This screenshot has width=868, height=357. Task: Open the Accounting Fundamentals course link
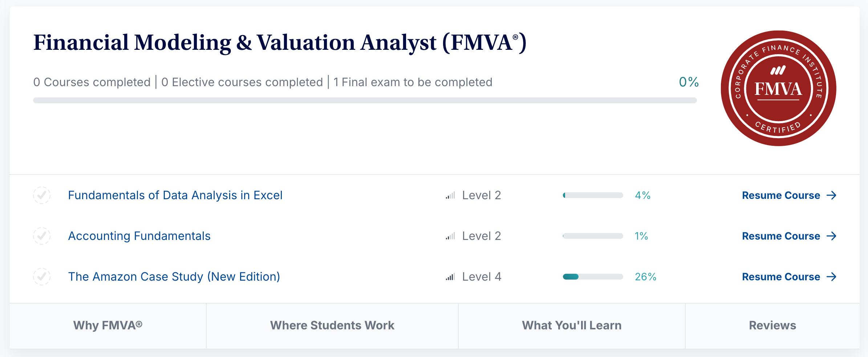[139, 236]
